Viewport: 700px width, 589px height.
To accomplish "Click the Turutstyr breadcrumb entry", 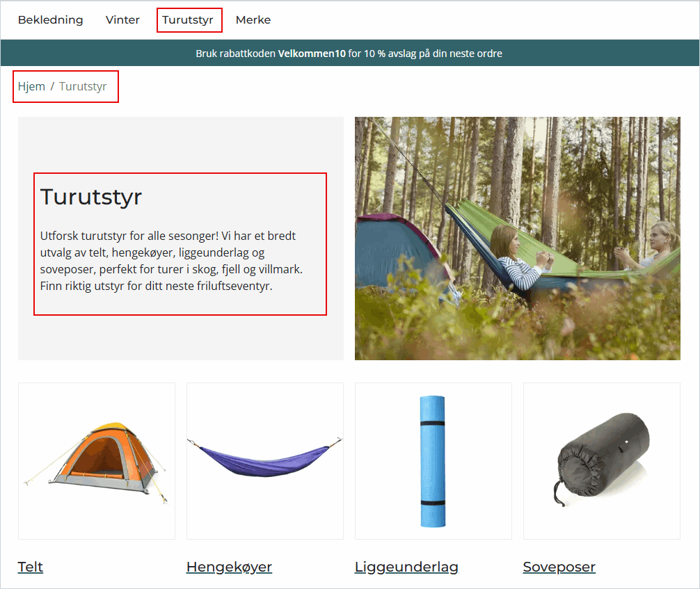I will 83,86.
